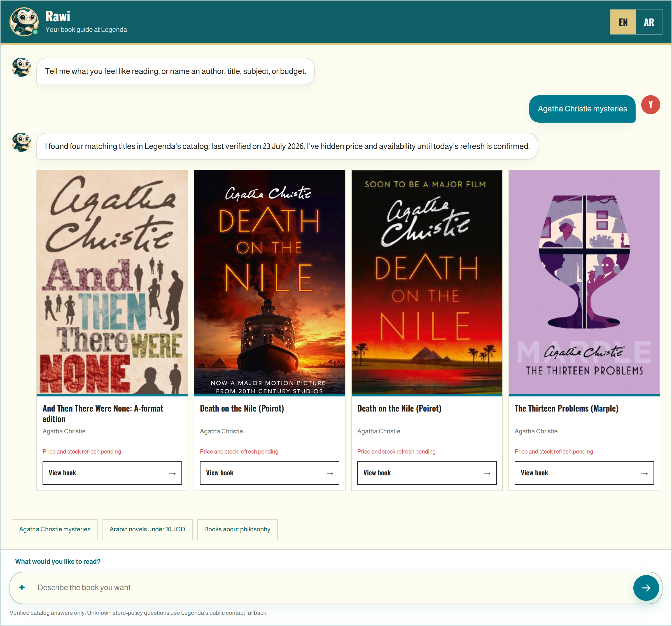Open the motion picture Death on the Nile cover

click(269, 282)
